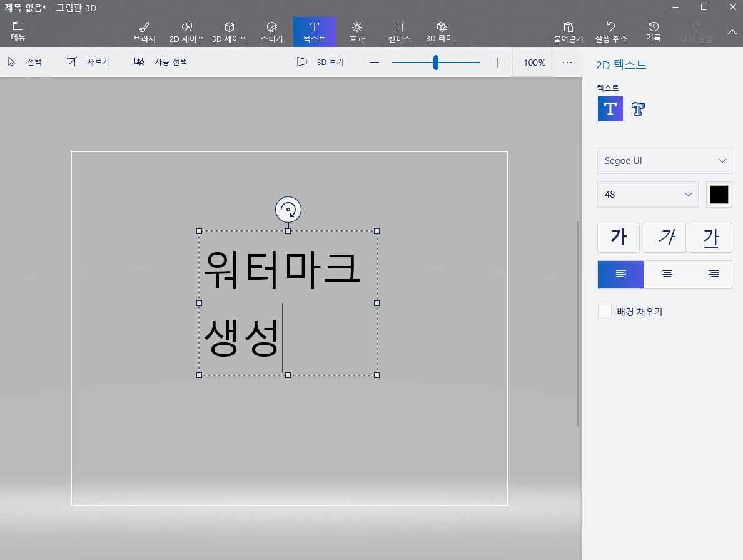Collapse the ribbon with the chevron
This screenshot has width=743, height=560.
pyautogui.click(x=732, y=33)
